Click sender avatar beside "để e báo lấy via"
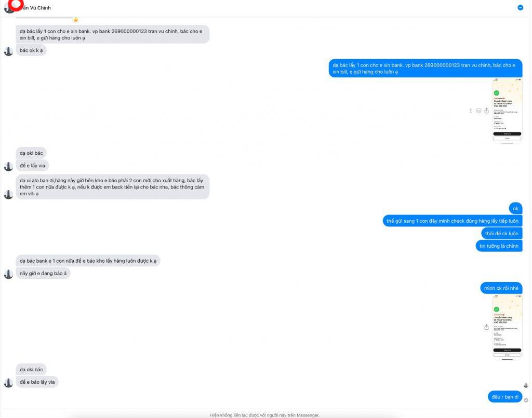The height and width of the screenshot is (418, 532). (x=8, y=383)
